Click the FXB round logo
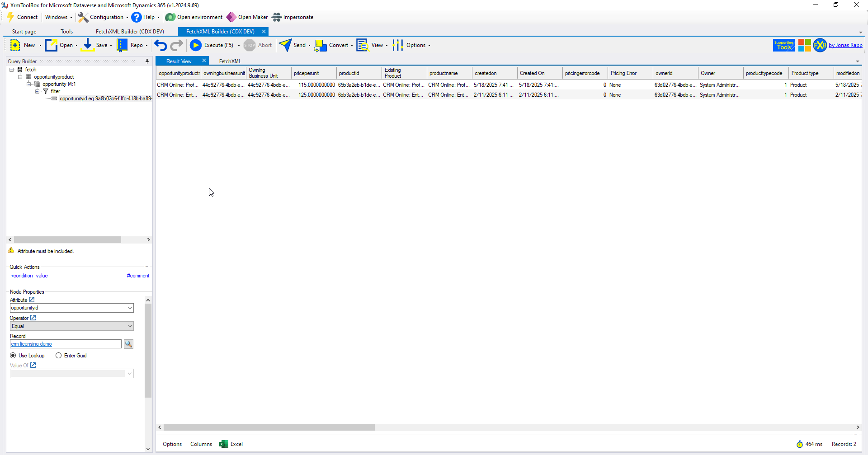This screenshot has width=868, height=455. (820, 45)
